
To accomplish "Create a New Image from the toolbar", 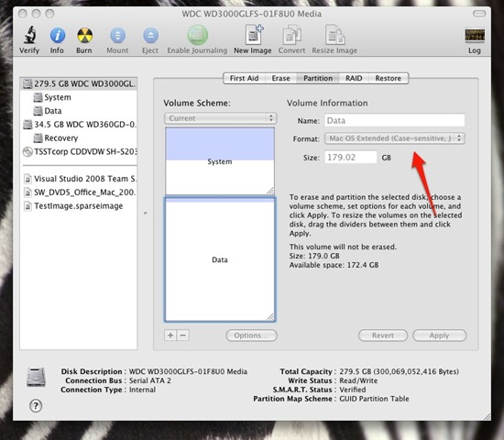I will [254, 35].
